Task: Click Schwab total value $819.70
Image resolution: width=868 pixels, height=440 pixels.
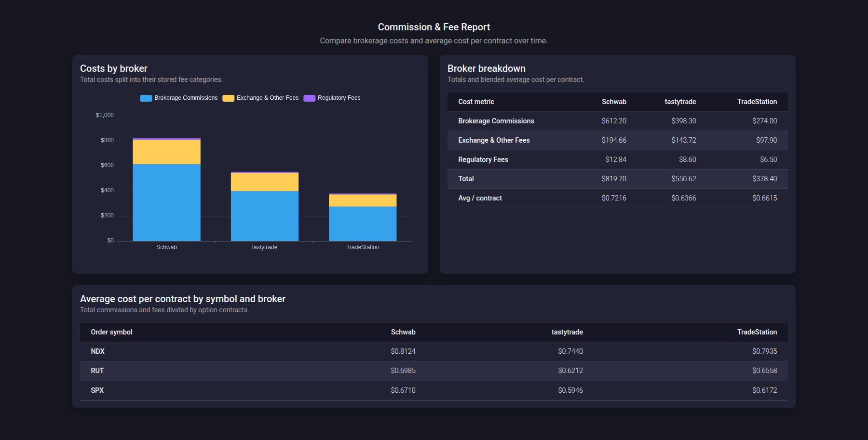Action: [614, 179]
